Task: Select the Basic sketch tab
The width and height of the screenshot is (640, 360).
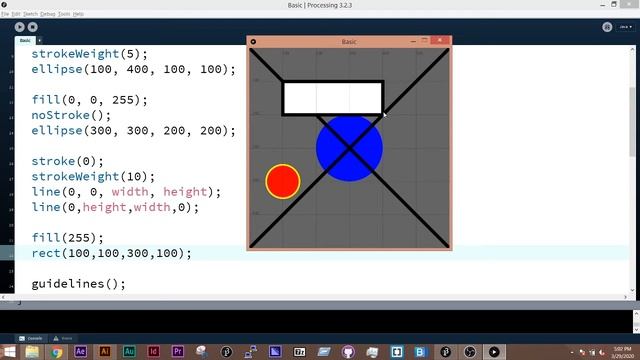Action: click(x=25, y=40)
